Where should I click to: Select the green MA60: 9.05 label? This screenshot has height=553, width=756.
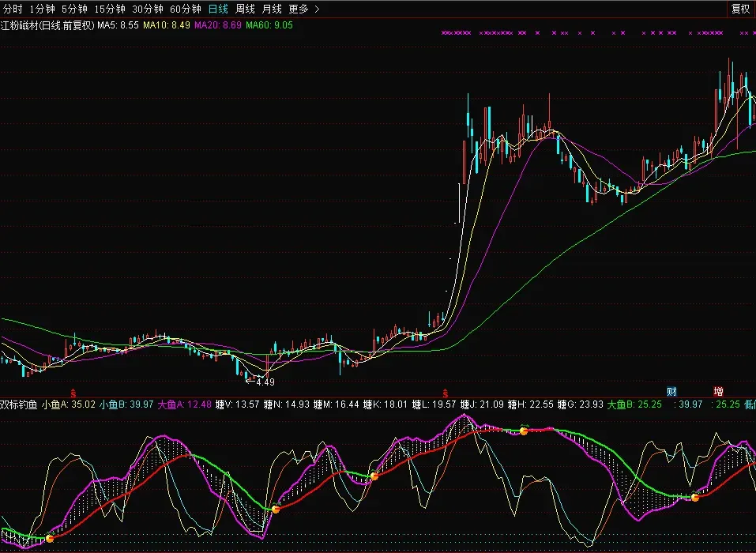[269, 25]
